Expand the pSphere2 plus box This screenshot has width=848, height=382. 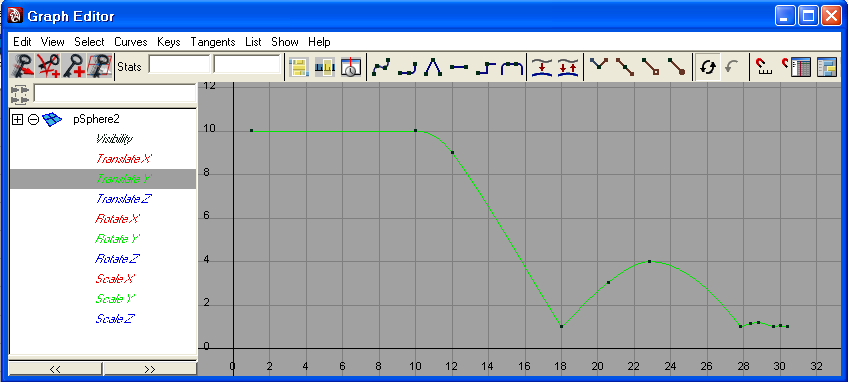17,120
